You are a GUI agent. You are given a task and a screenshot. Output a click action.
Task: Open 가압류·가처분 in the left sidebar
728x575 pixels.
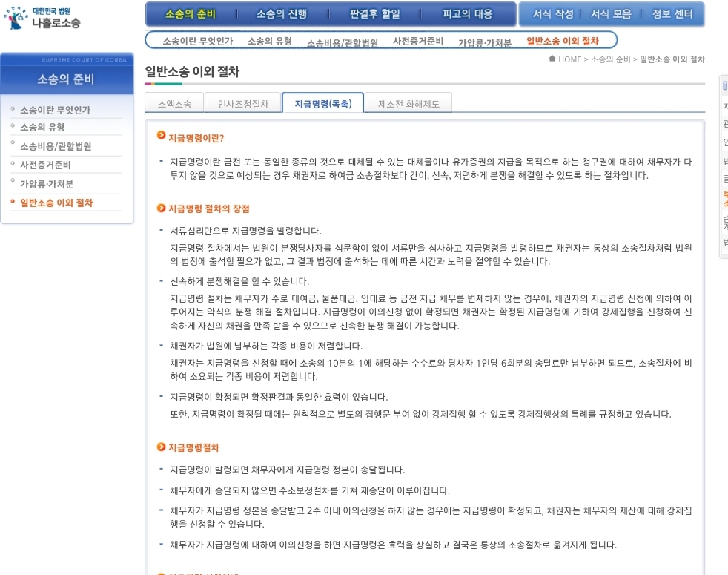[47, 184]
